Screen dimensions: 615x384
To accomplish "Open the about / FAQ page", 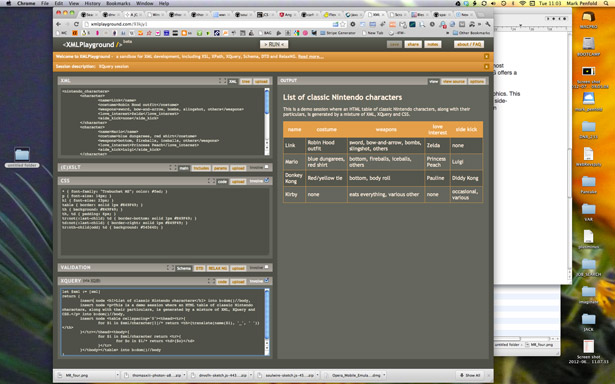I will (x=469, y=44).
